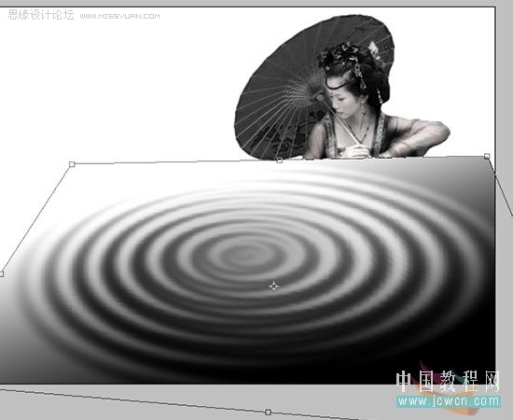Image resolution: width=513 pixels, height=420 pixels.
Task: Select the top-left corner transform handle
Action: [72, 164]
